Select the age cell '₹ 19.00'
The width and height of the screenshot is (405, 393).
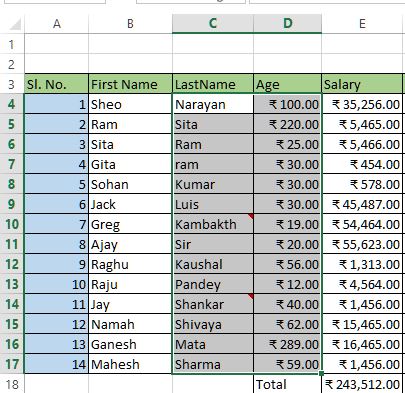[288, 224]
